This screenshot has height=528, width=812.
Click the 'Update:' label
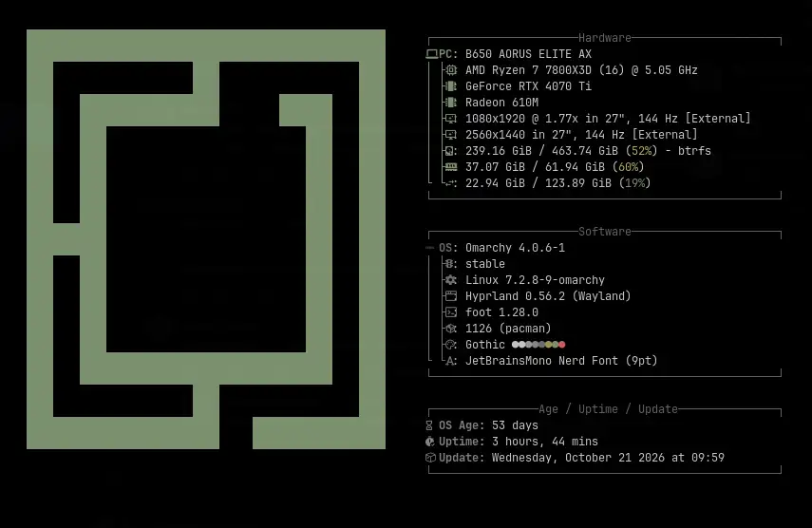coord(462,458)
